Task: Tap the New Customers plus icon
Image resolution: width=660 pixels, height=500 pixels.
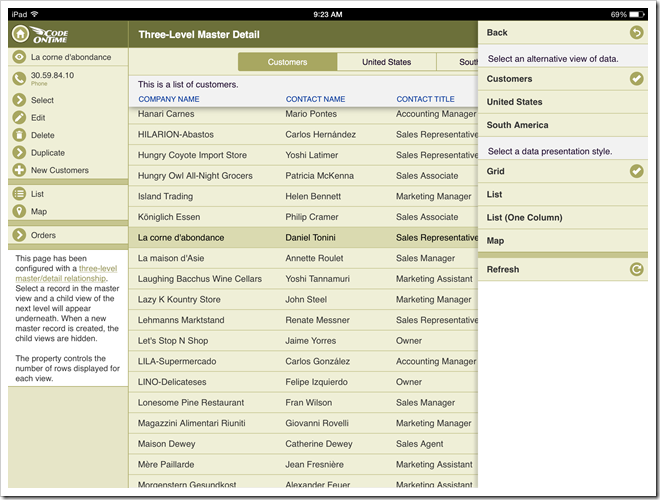Action: point(19,170)
